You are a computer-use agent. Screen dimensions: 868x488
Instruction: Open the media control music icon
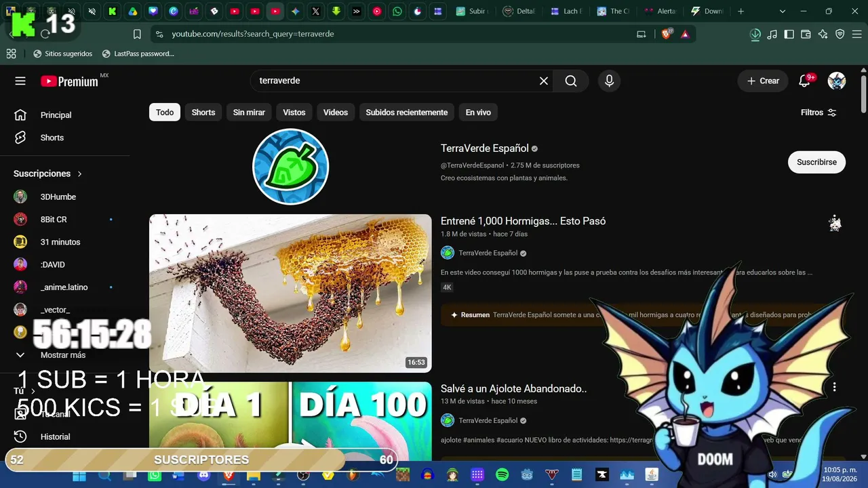point(772,34)
